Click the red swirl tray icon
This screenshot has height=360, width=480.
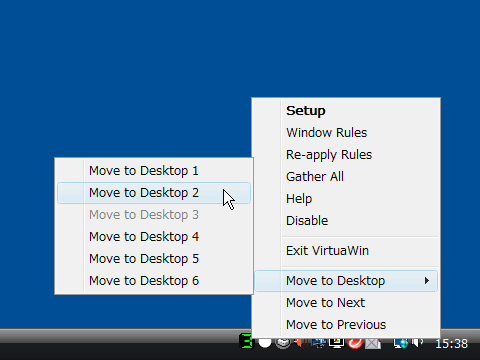pyautogui.click(x=355, y=343)
